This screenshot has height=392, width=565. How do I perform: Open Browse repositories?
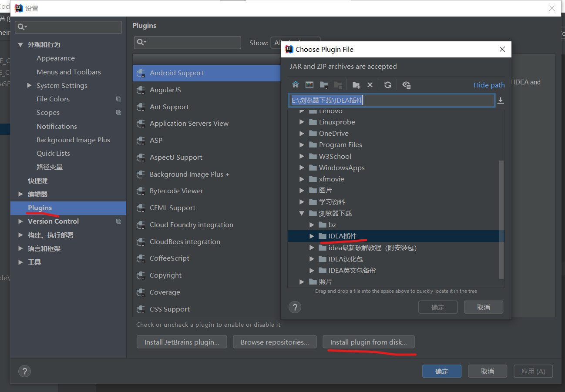pyautogui.click(x=275, y=342)
